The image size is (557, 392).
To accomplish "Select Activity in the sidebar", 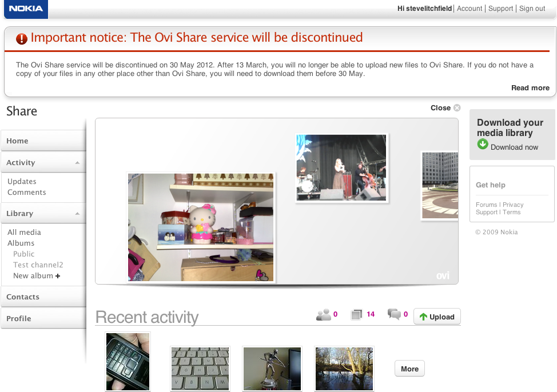I will [21, 163].
